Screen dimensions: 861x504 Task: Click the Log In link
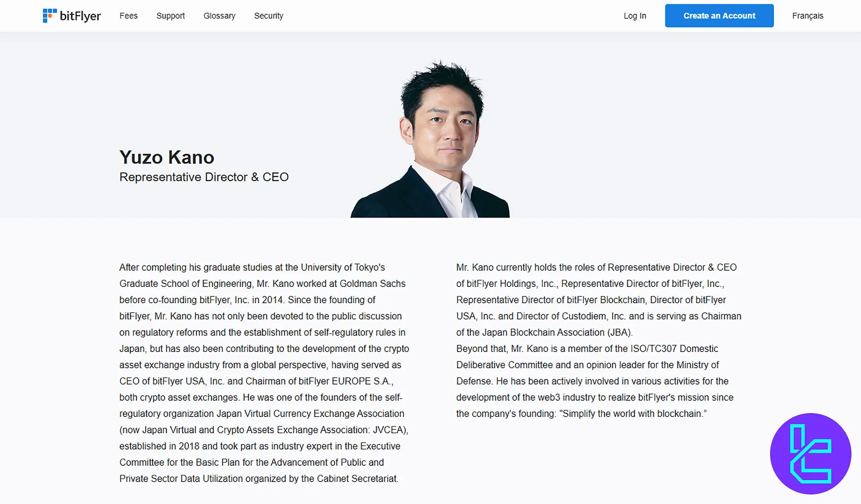[x=635, y=16]
